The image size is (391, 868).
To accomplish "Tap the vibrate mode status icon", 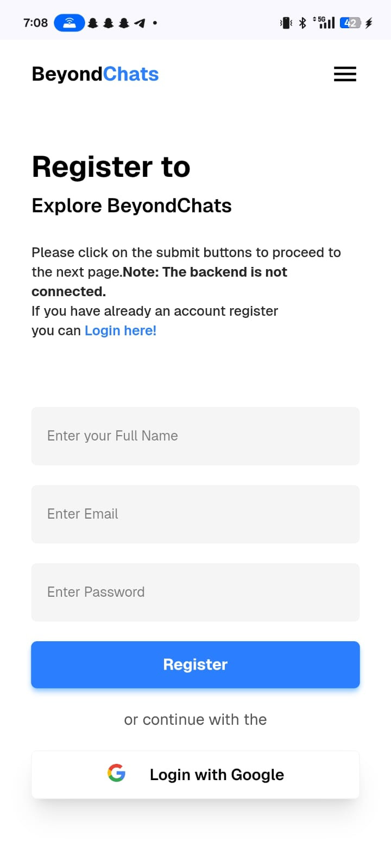I will pos(286,23).
